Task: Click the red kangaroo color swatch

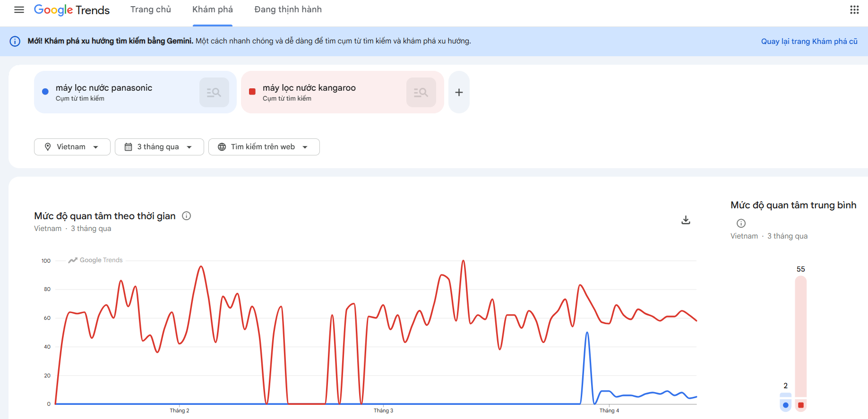Action: [252, 92]
